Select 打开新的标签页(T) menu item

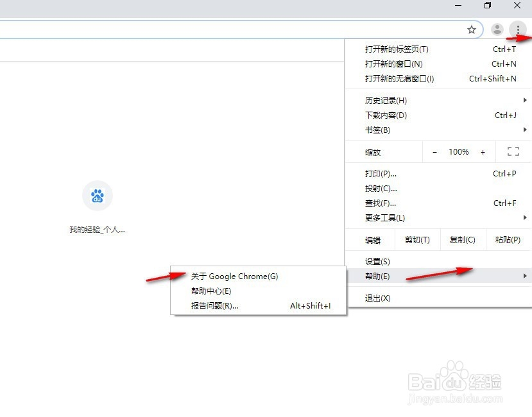coord(438,49)
